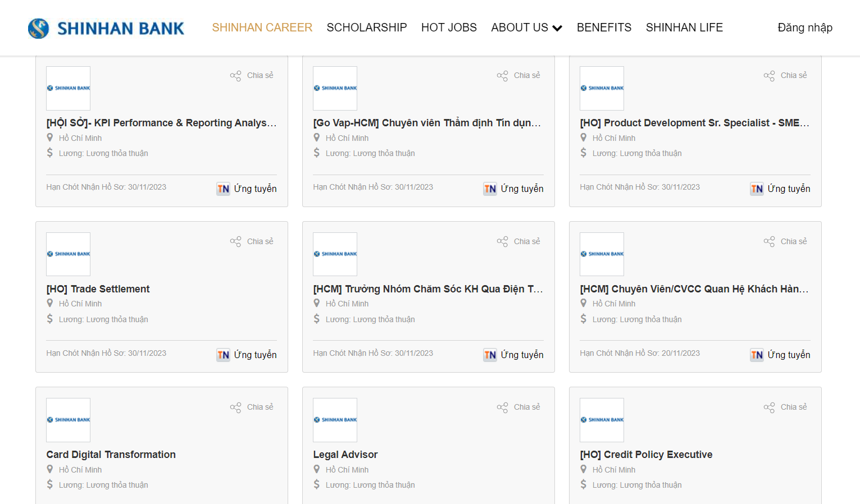Viewport: 860px width, 504px height.
Task: Click the location pin on Card Digital Transformation card
Action: coord(50,469)
